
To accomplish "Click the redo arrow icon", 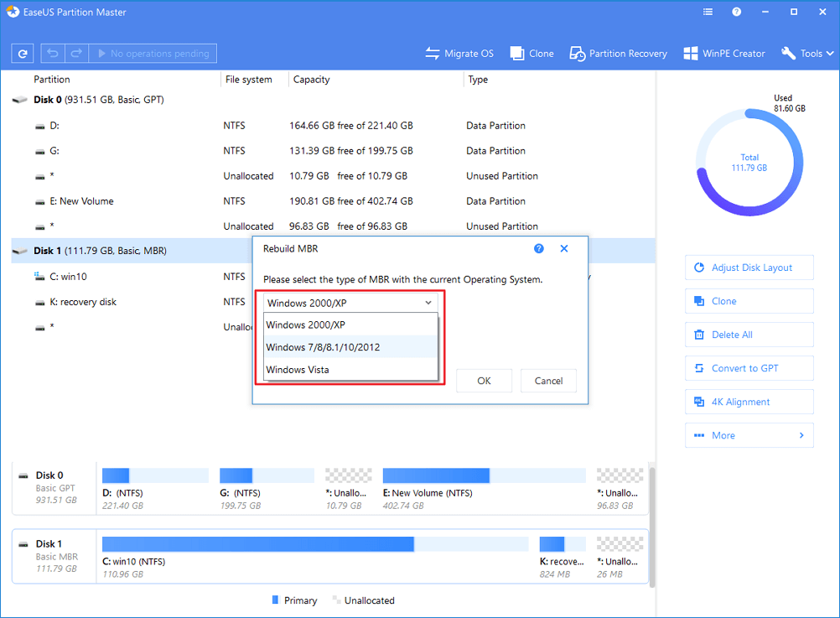I will pyautogui.click(x=76, y=53).
